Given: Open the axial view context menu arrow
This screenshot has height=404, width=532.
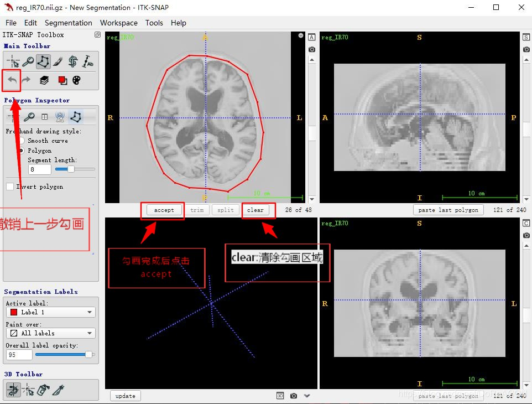Looking at the screenshot, I should (x=301, y=35).
